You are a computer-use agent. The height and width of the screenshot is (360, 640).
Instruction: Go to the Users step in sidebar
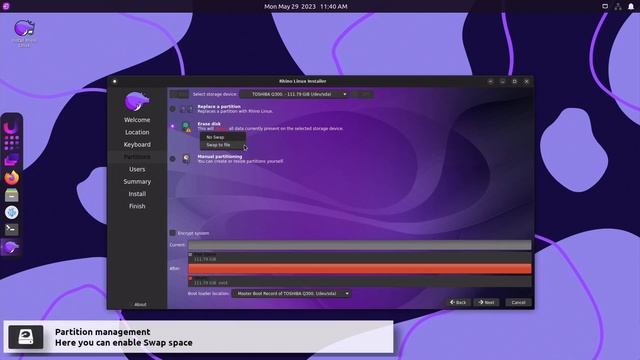pos(137,169)
